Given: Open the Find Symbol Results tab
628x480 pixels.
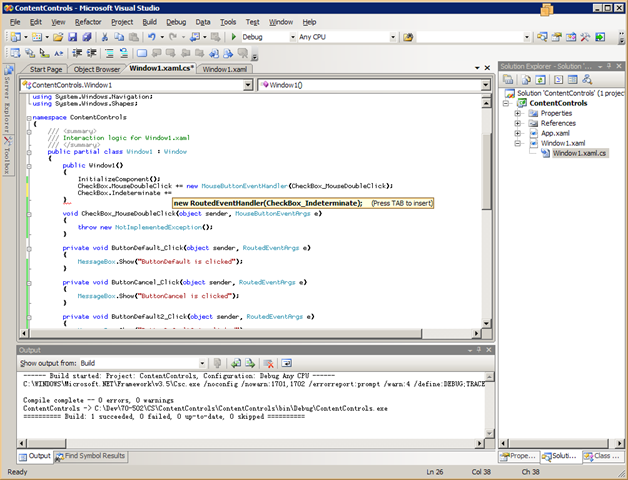Looking at the screenshot, I should click(91, 456).
